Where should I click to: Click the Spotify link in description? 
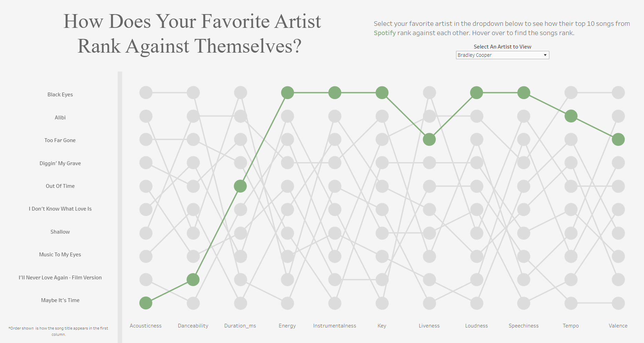[x=385, y=33]
